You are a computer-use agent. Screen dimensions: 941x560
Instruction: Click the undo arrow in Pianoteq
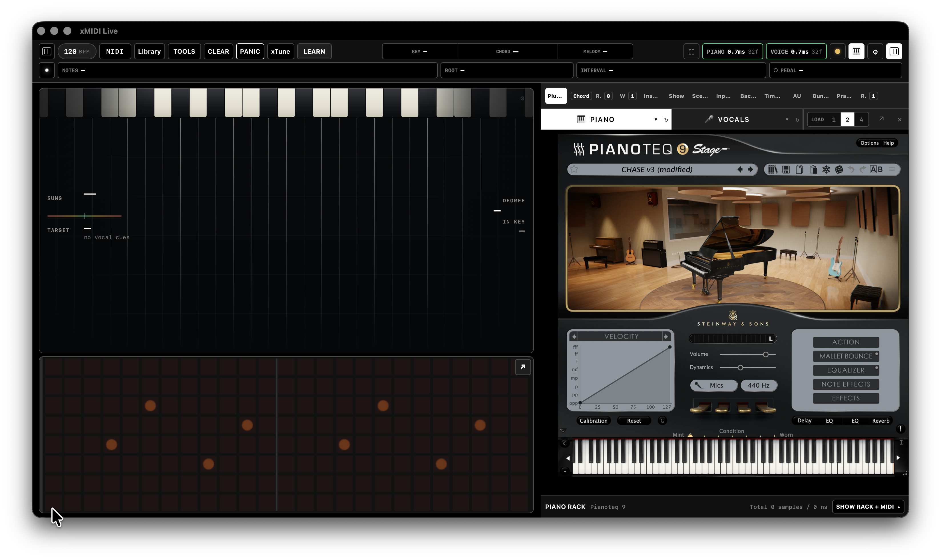[x=851, y=170]
